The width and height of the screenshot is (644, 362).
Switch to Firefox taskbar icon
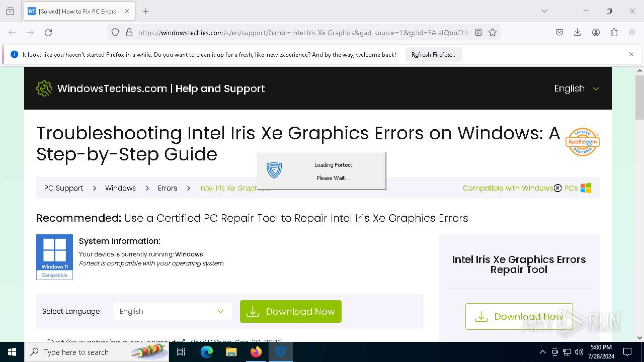(x=256, y=352)
